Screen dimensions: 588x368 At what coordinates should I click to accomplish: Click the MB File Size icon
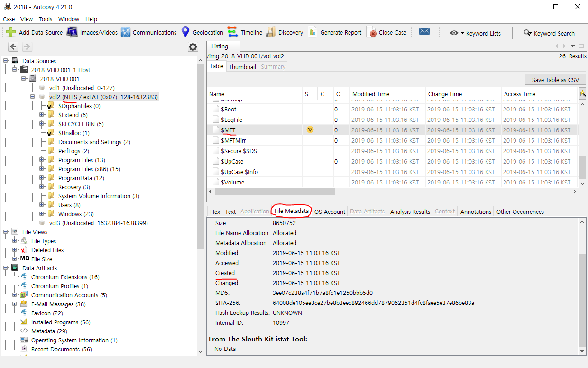tap(24, 259)
